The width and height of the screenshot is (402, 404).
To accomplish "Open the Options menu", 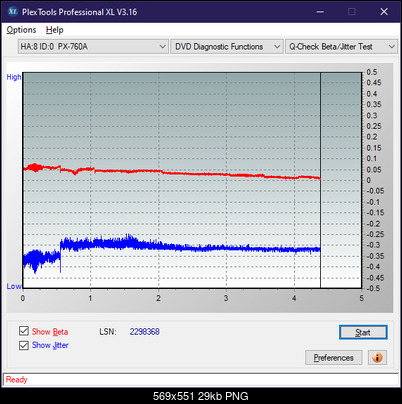I will pos(21,30).
